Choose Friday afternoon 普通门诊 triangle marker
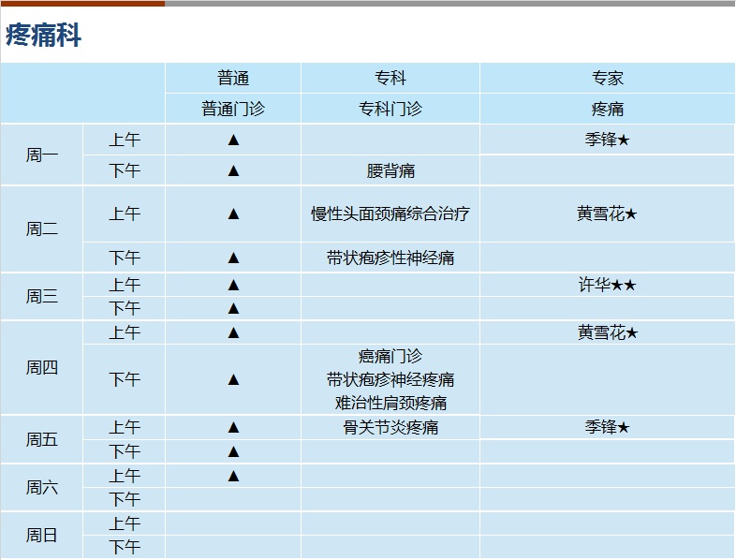This screenshot has width=736, height=560. pos(233,451)
